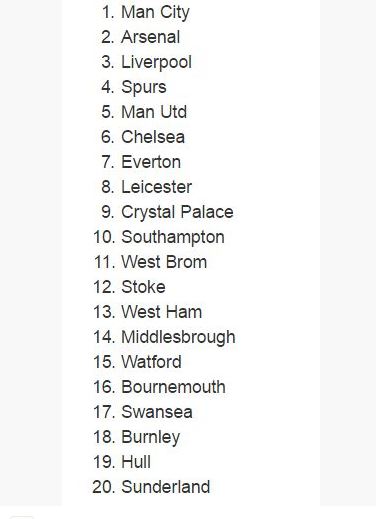
Task: Select Leicester in eighth place
Action: coord(156,187)
